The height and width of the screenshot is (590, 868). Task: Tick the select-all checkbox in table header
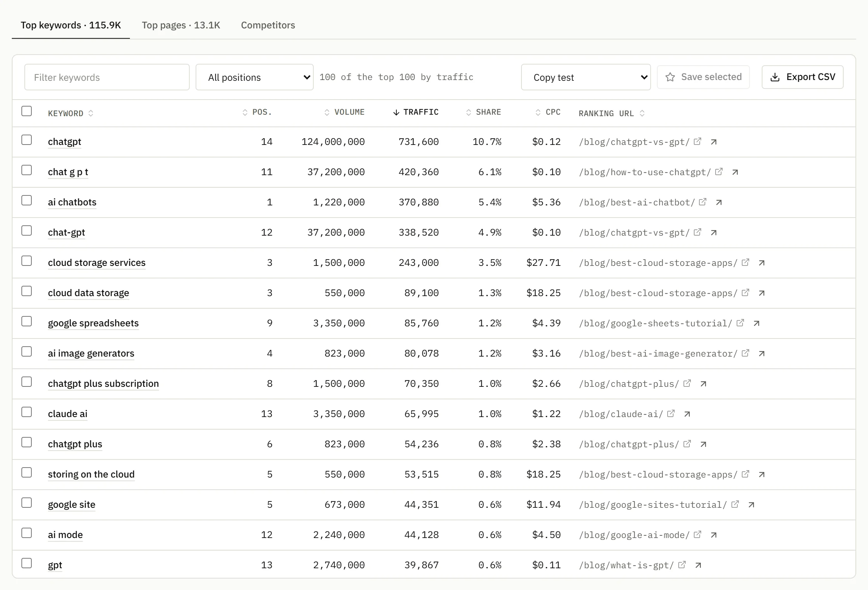[x=27, y=111]
